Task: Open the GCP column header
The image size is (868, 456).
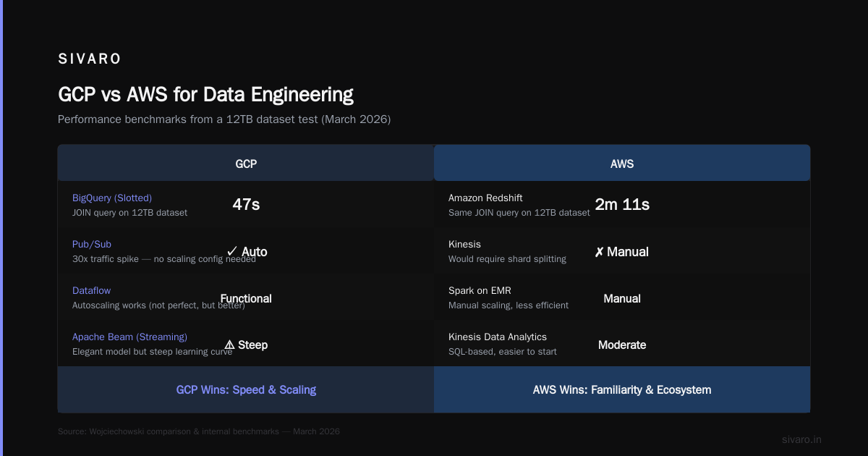Action: [x=246, y=163]
